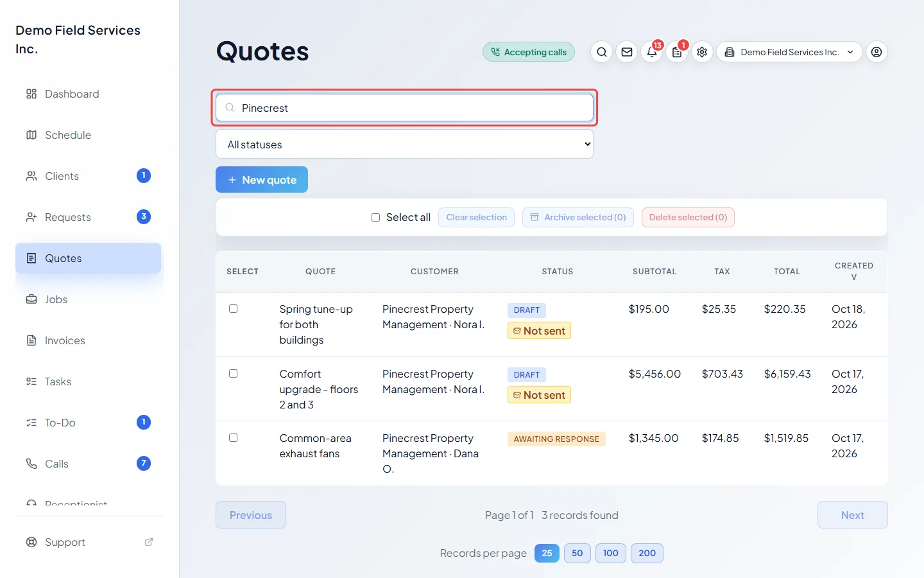Screen dimensions: 924x578
Task: Navigate to Invoices in the sidebar
Action: (89, 340)
